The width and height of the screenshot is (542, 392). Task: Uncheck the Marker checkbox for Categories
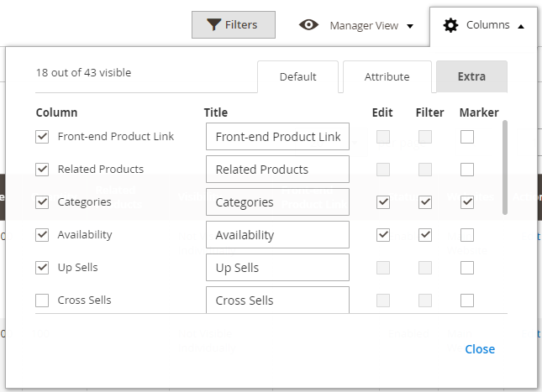coord(467,202)
